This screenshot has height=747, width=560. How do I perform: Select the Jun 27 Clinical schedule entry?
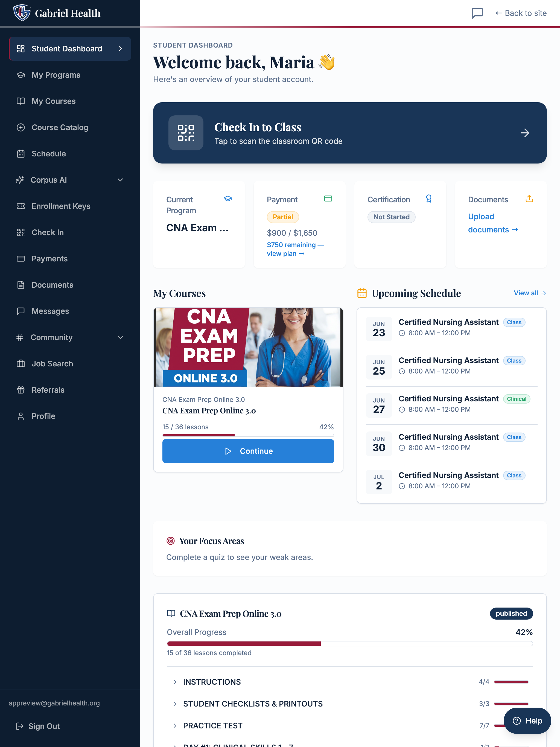451,405
